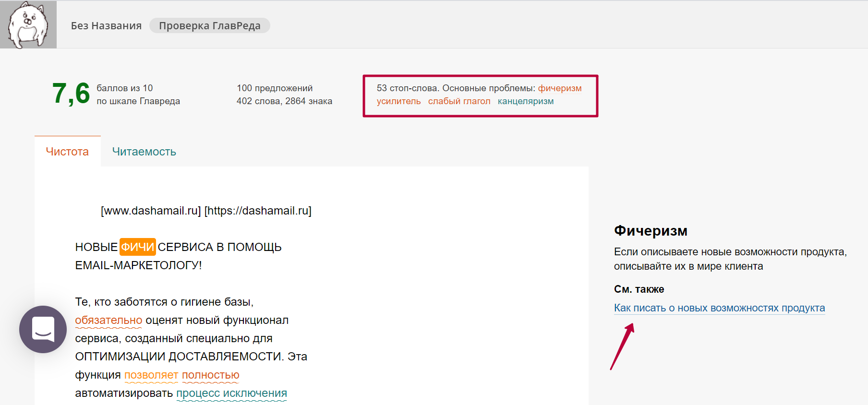This screenshot has height=405, width=868.
Task: Open «Как писать о новых возможностях продукта» link
Action: coord(719,308)
